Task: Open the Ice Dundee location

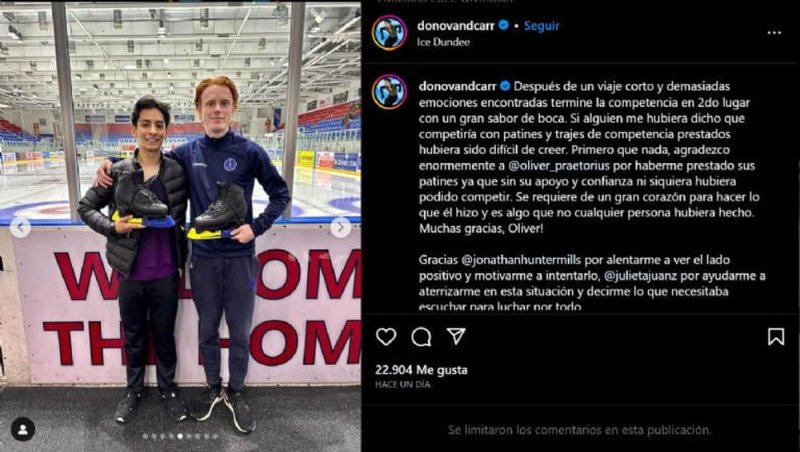Action: point(443,42)
